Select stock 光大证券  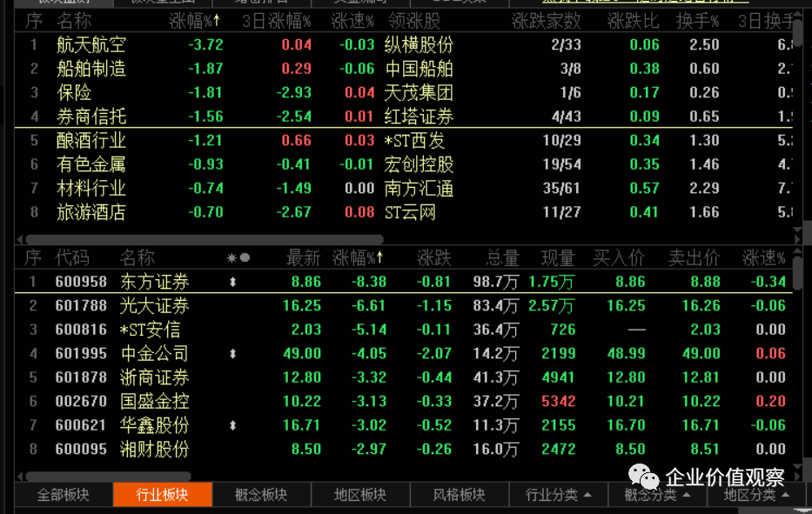(404, 305)
